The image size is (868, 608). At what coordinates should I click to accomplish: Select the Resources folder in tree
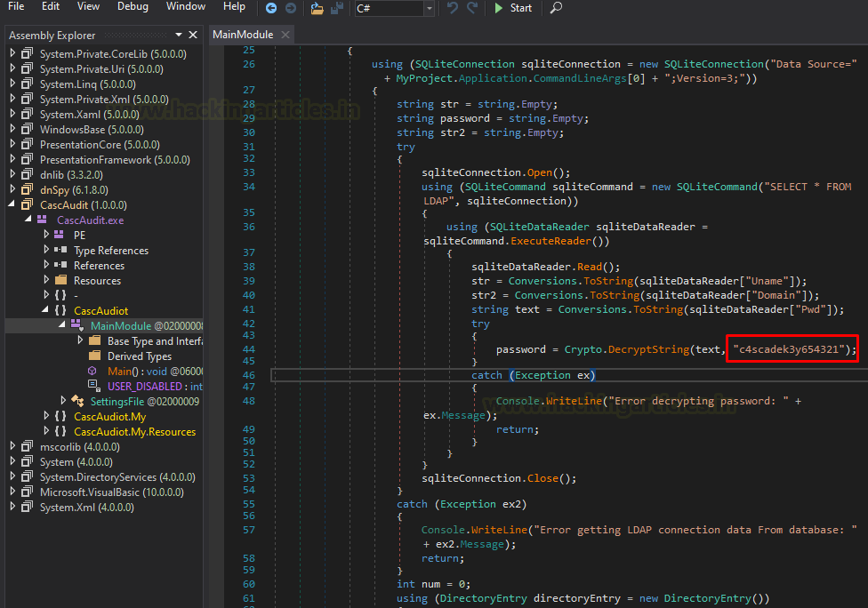click(97, 281)
